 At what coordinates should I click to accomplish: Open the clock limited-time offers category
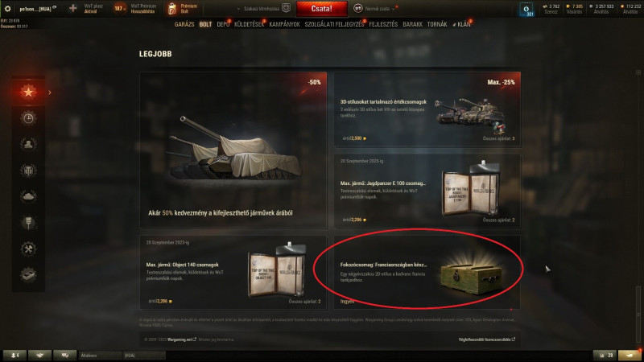click(x=28, y=118)
